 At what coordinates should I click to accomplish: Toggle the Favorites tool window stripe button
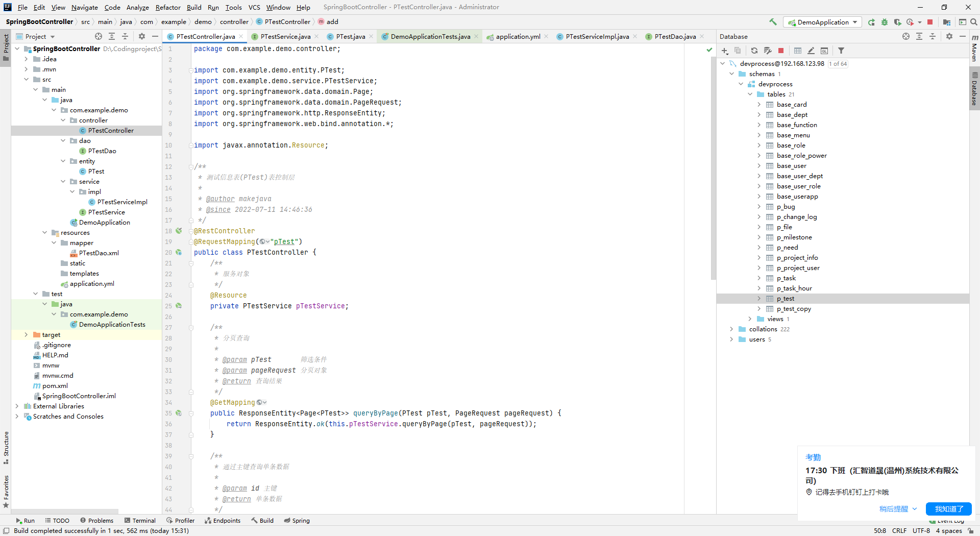6,491
